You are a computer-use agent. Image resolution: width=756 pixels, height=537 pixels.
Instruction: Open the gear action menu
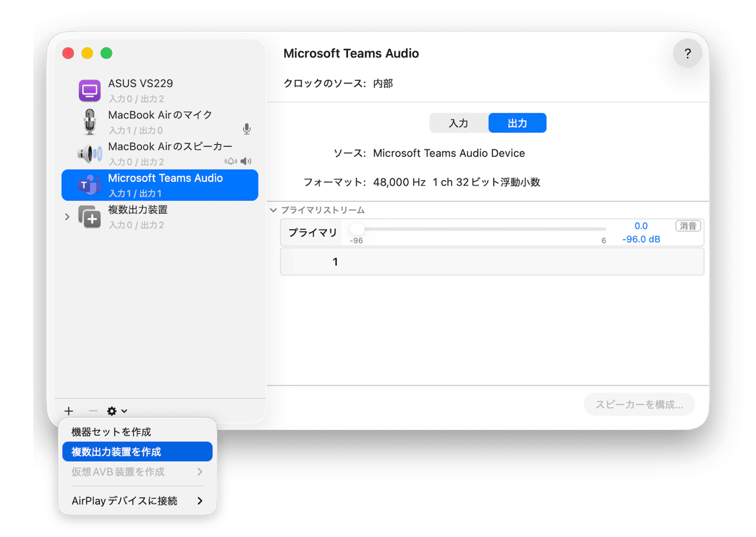tap(117, 411)
